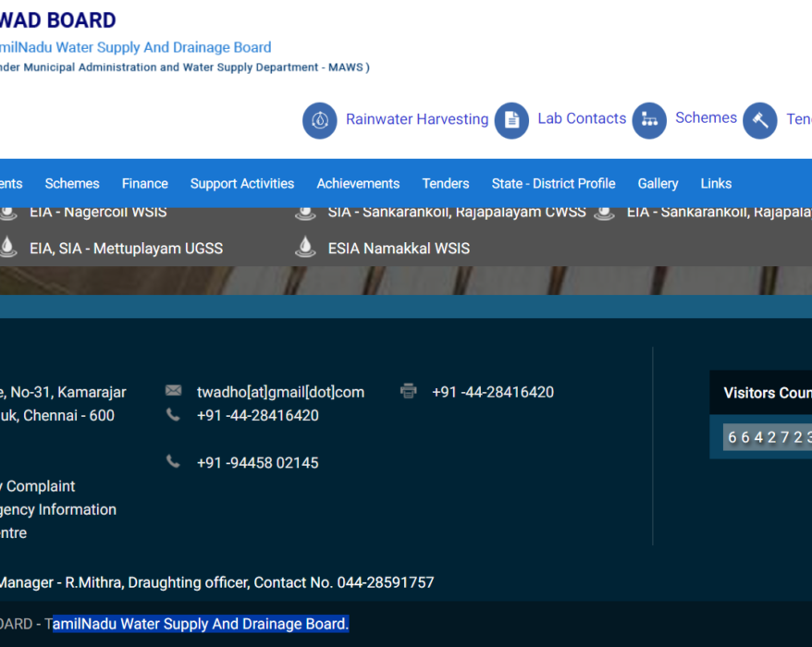Click the twadho gmail email address
The height and width of the screenshot is (647, 812).
(x=280, y=392)
